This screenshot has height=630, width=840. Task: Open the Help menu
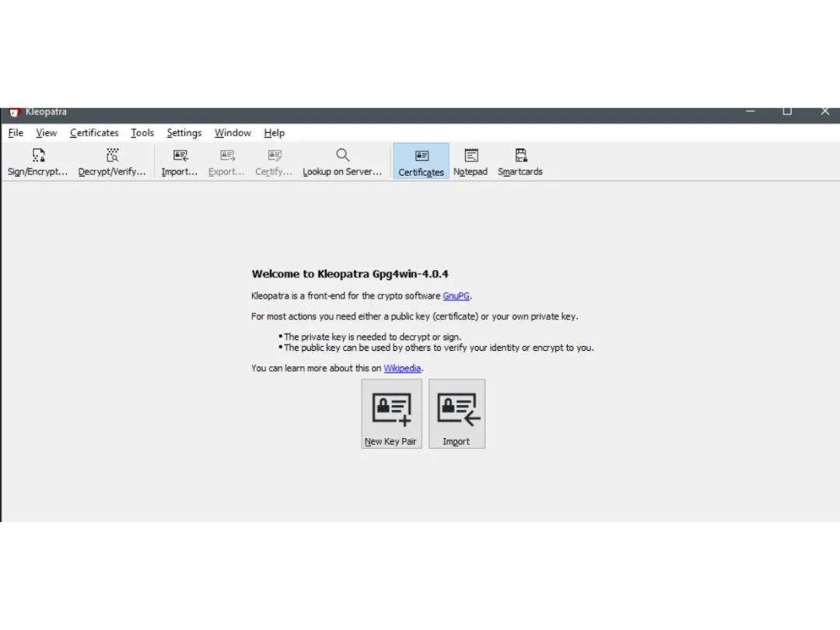click(x=274, y=132)
